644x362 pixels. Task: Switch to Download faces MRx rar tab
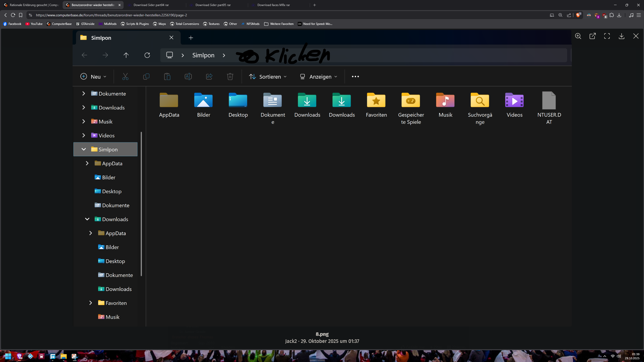coord(273,5)
